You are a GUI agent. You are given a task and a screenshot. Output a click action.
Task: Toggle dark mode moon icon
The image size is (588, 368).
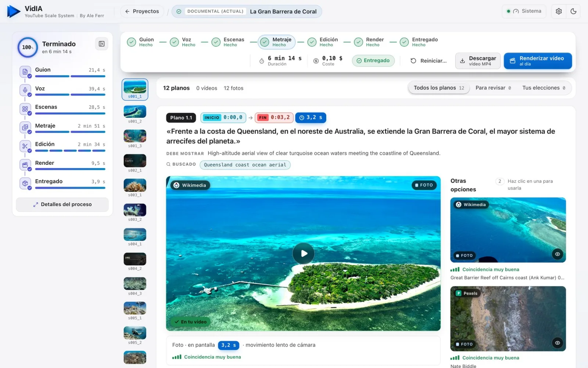(x=573, y=11)
